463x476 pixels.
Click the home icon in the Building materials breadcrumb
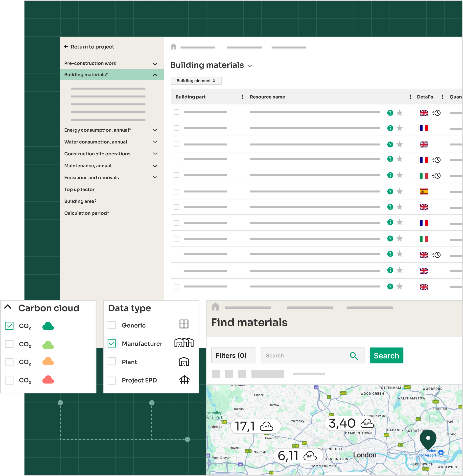173,47
